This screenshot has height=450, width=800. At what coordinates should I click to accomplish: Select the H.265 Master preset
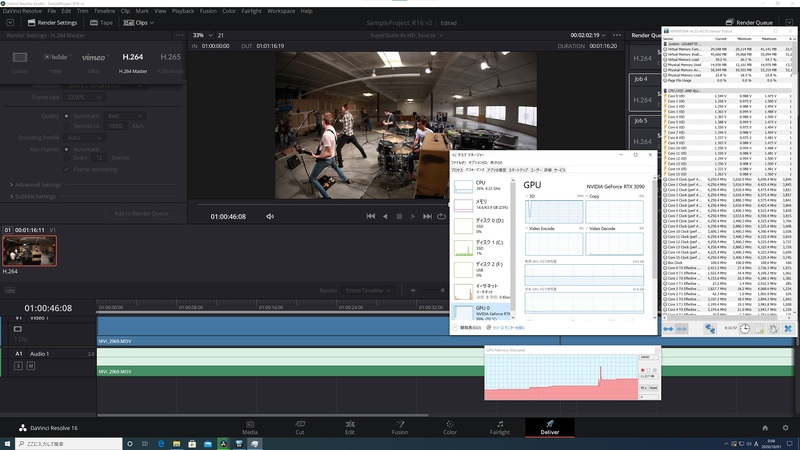tap(170, 62)
